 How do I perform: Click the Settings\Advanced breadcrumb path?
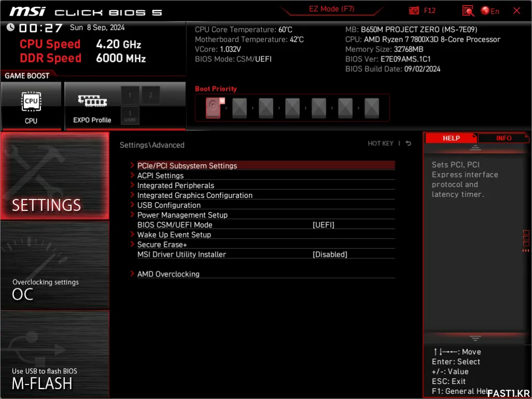click(152, 145)
